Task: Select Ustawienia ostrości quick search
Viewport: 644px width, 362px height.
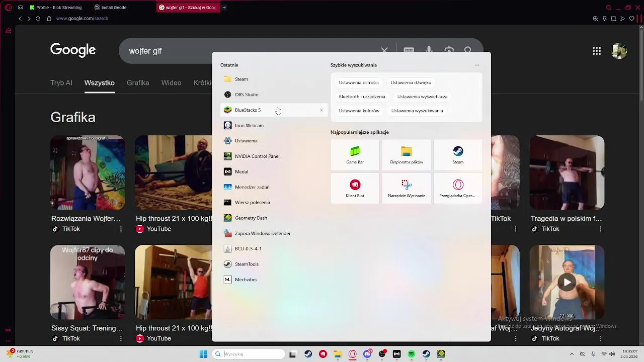Action: pyautogui.click(x=359, y=82)
